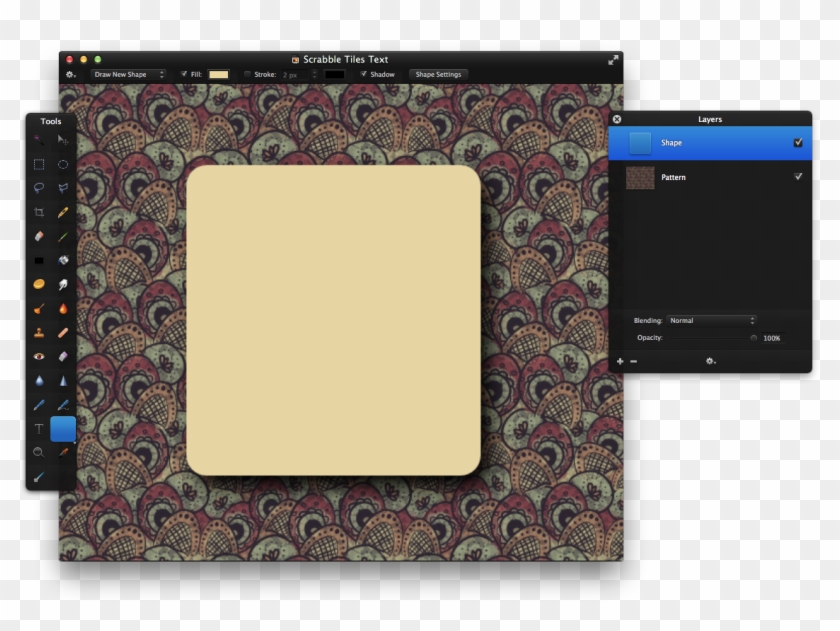Click the add layer plus icon

point(620,361)
